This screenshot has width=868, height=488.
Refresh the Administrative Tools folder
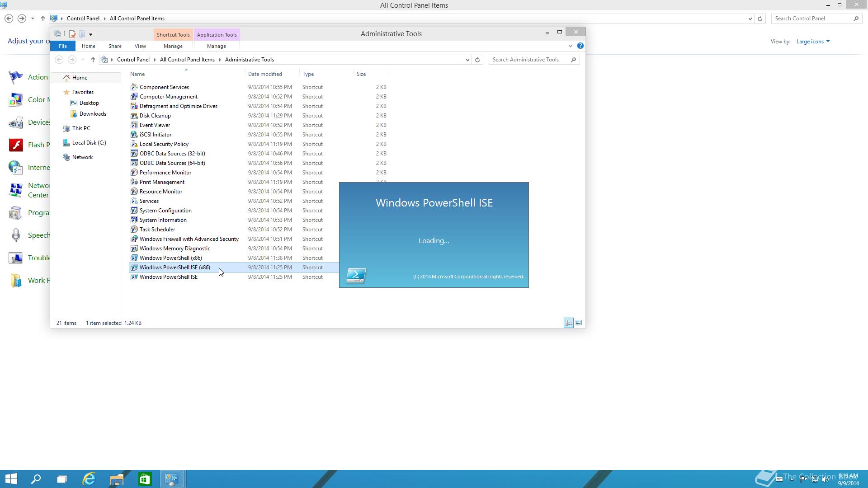tap(477, 60)
